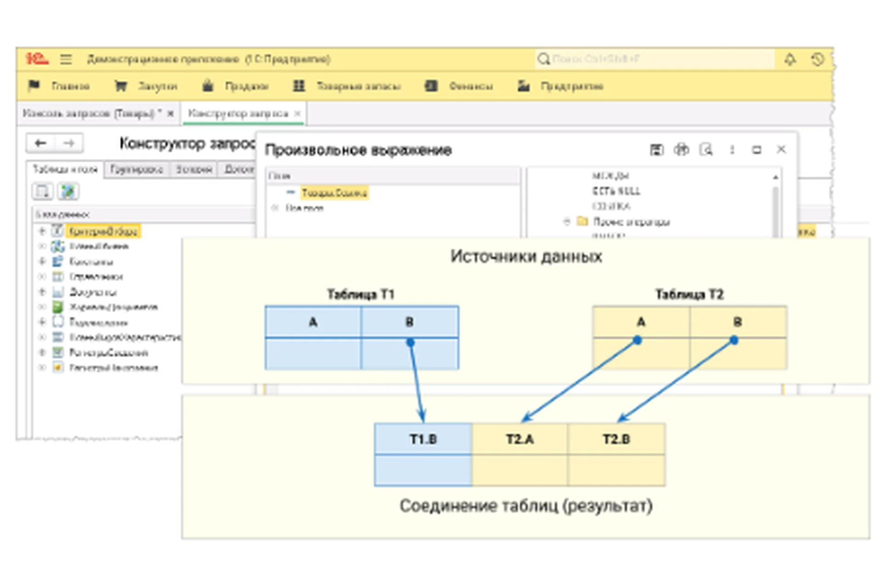Click the forward arrow navigation button
The image size is (882, 588).
pos(69,143)
